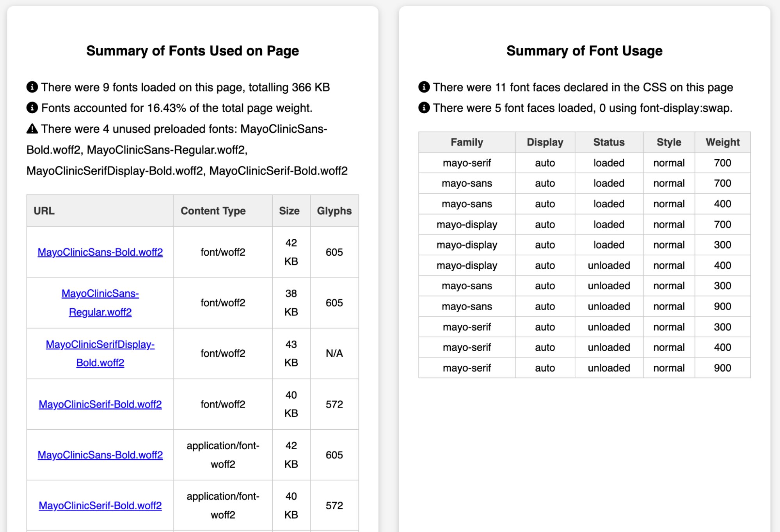The height and width of the screenshot is (532, 780).
Task: Click the loaded status of mayo-serif weight 700
Action: click(x=608, y=163)
